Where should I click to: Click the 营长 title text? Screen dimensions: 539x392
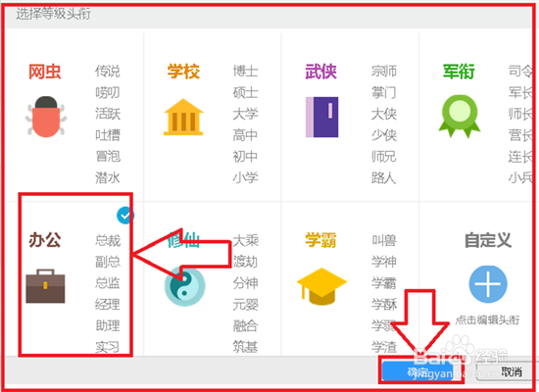point(520,135)
